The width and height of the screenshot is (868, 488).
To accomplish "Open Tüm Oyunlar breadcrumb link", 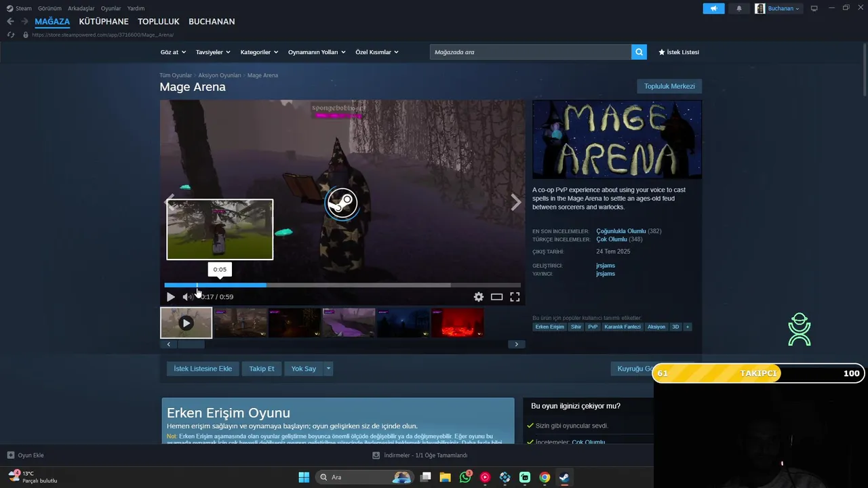I will [176, 75].
